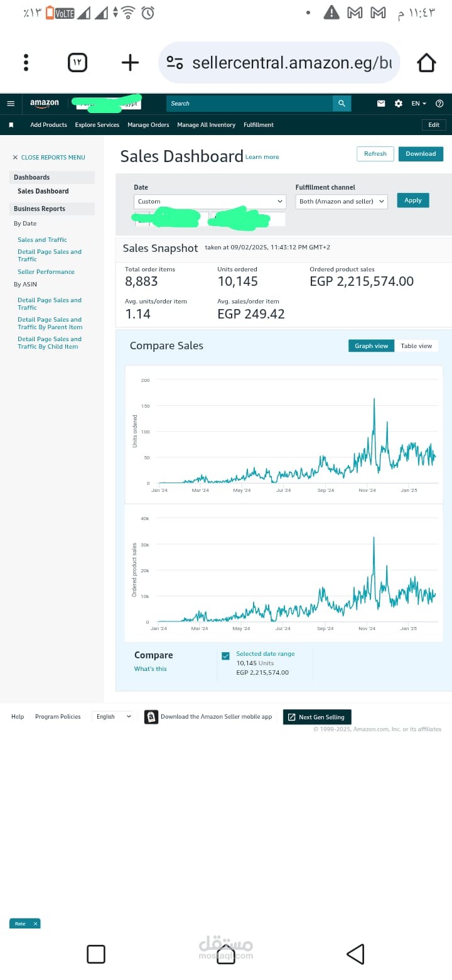Click Units ordered value 10,145
Viewport: 452px width, 980px height.
(237, 281)
